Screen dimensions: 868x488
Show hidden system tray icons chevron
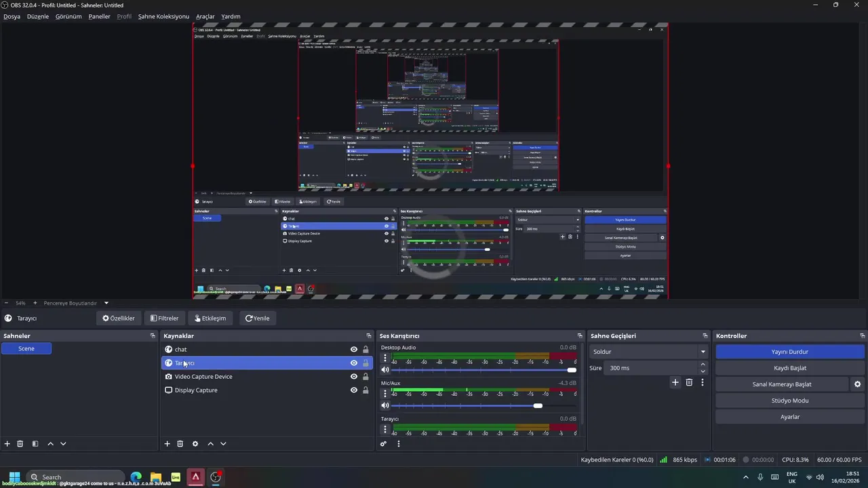(x=746, y=477)
